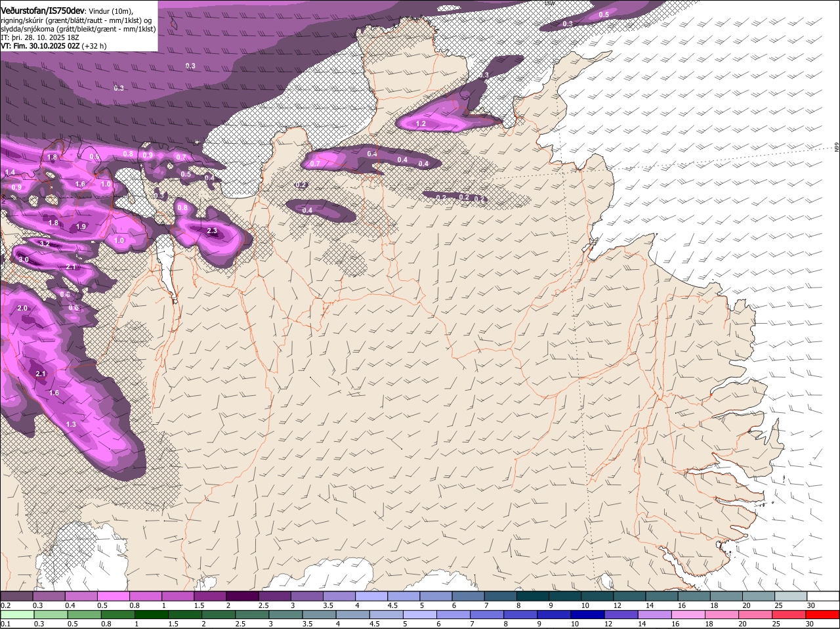Pick top-row white swatch at 30
840x629 pixels.
(x=823, y=596)
